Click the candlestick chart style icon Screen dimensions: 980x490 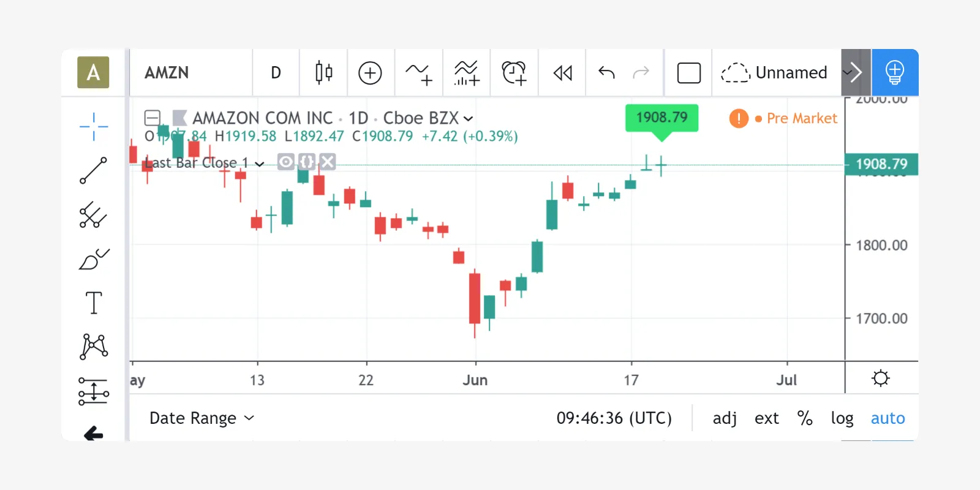point(323,73)
